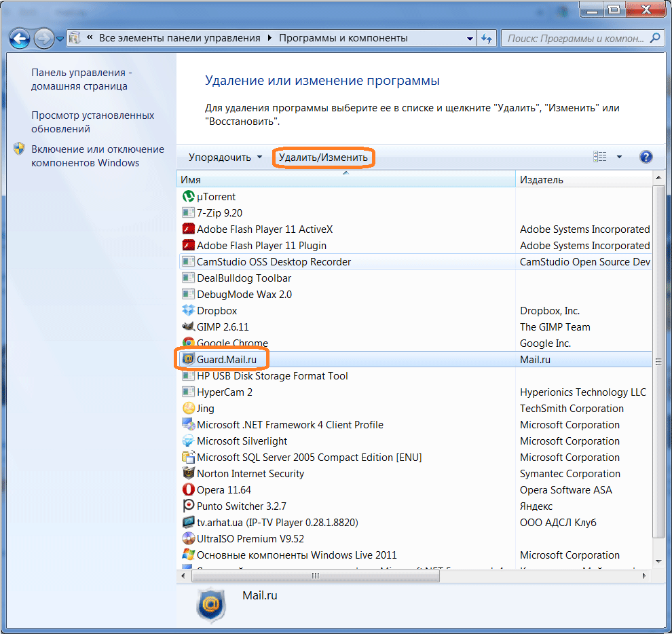Expand the view options dropdown arrow
The image size is (672, 634).
[619, 157]
